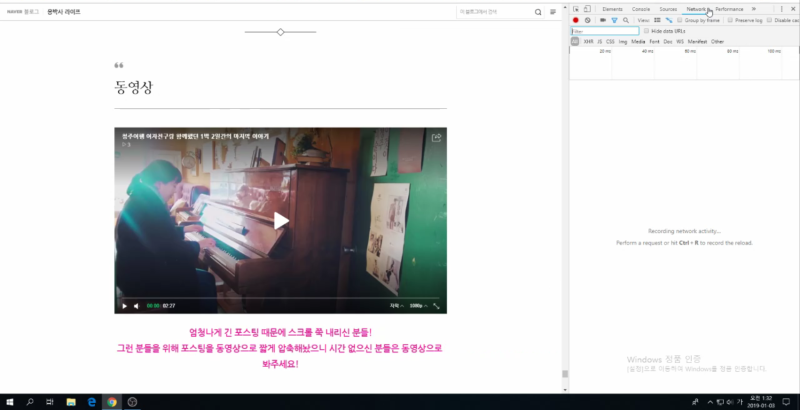Click the NAVER 블로그 logo link
Screen dimensions: 800x410
point(23,12)
